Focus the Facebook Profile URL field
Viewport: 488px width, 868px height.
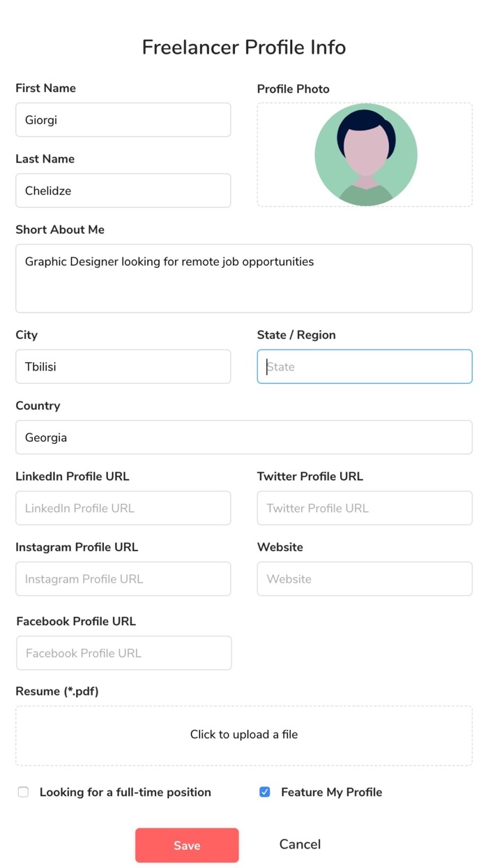coord(123,653)
